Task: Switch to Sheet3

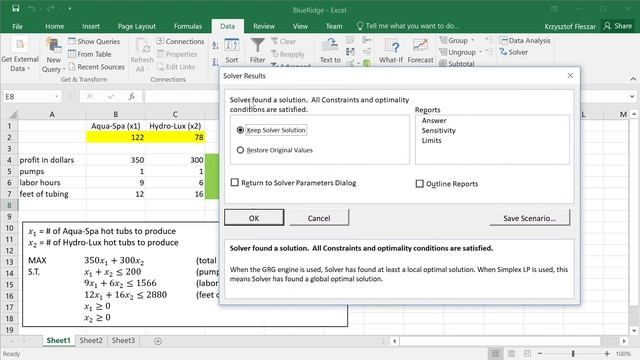Action: (x=123, y=340)
